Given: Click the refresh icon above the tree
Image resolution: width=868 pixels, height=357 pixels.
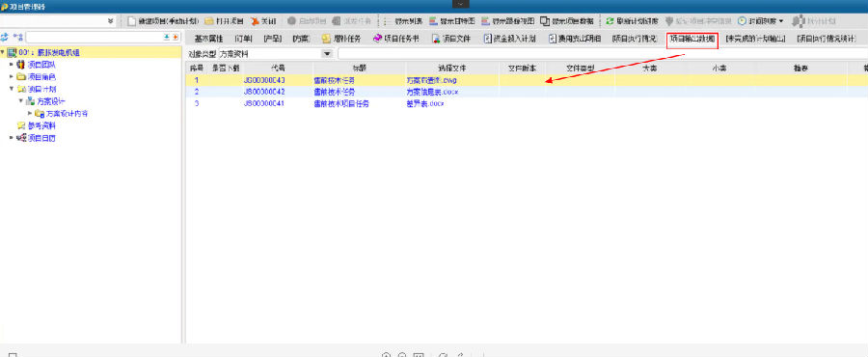Looking at the screenshot, I should tap(5, 37).
